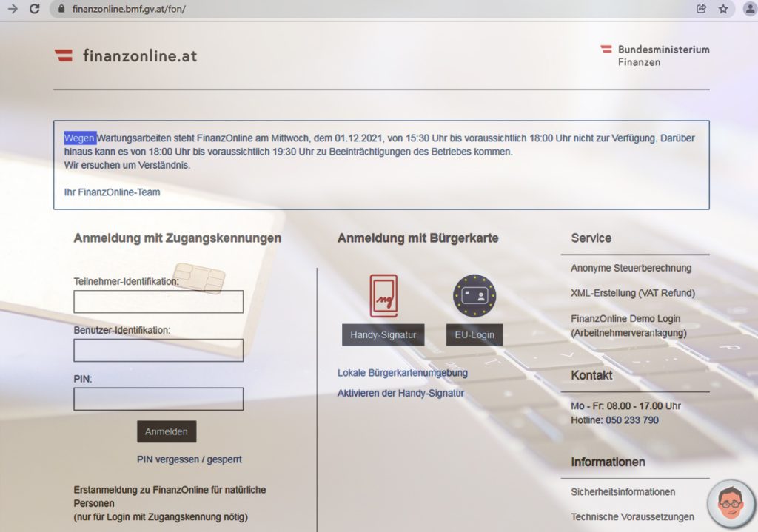
Task: Open XML-Erstellung (VAT Refund) link
Action: pyautogui.click(x=633, y=293)
